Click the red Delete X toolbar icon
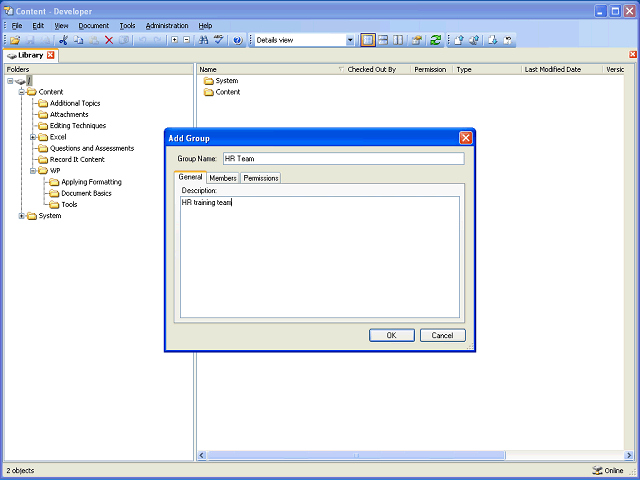640x480 pixels. pyautogui.click(x=109, y=40)
